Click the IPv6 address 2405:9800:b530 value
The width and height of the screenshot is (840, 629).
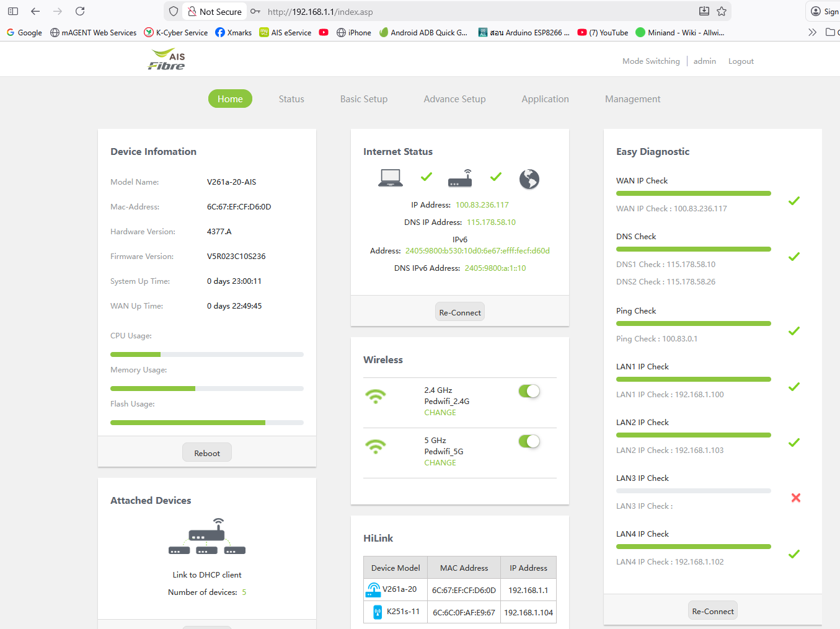point(477,251)
